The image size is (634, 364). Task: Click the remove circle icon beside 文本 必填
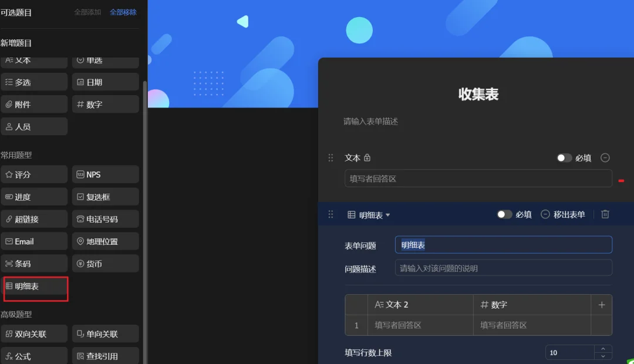(x=605, y=158)
